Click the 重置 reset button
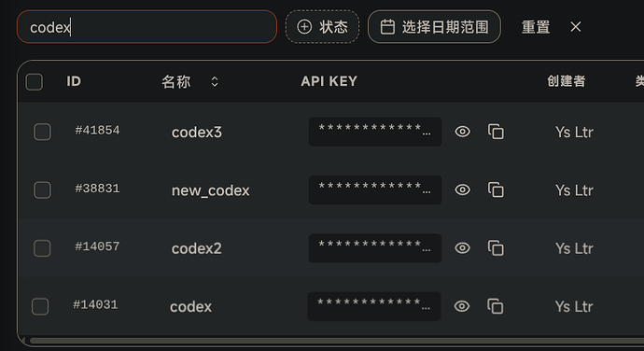The height and width of the screenshot is (351, 644). (x=536, y=27)
